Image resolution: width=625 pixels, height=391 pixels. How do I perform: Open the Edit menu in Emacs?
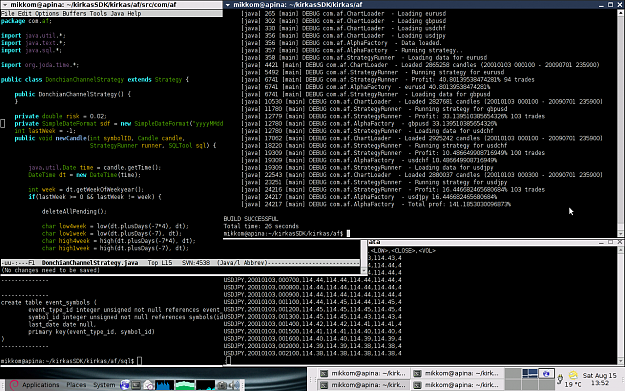pyautogui.click(x=24, y=14)
